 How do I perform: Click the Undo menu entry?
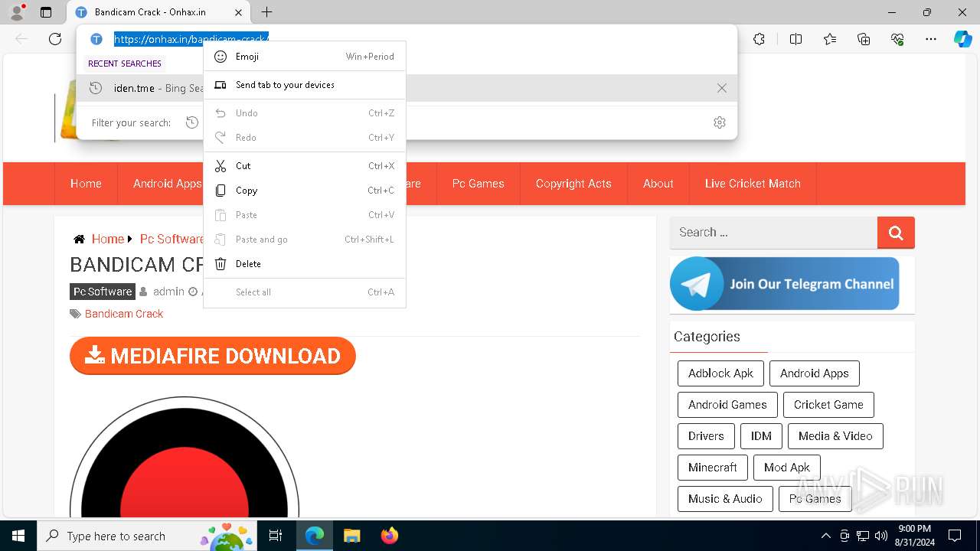pos(305,113)
